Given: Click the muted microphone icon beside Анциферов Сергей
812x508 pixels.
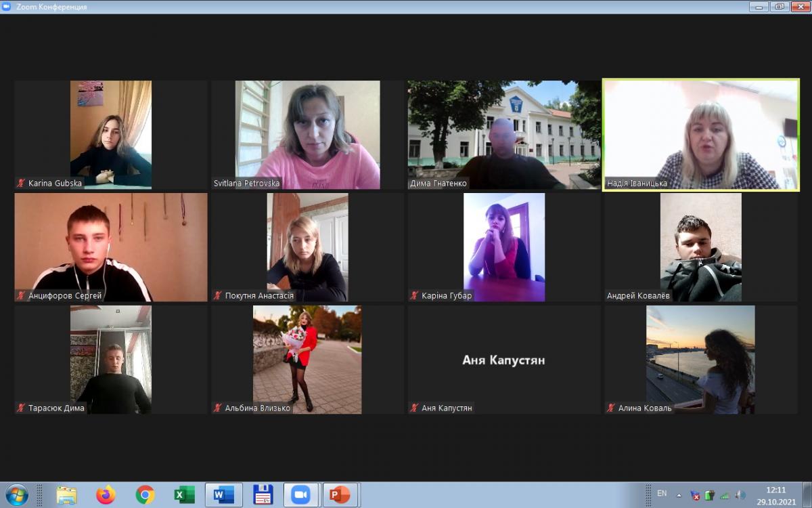Looking at the screenshot, I should pos(21,295).
